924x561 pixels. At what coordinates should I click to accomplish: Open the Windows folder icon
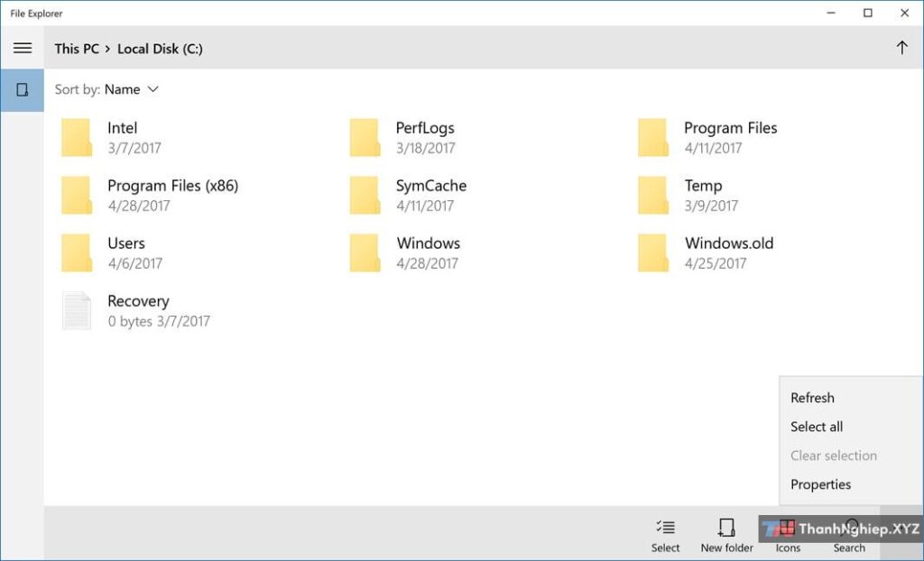365,253
